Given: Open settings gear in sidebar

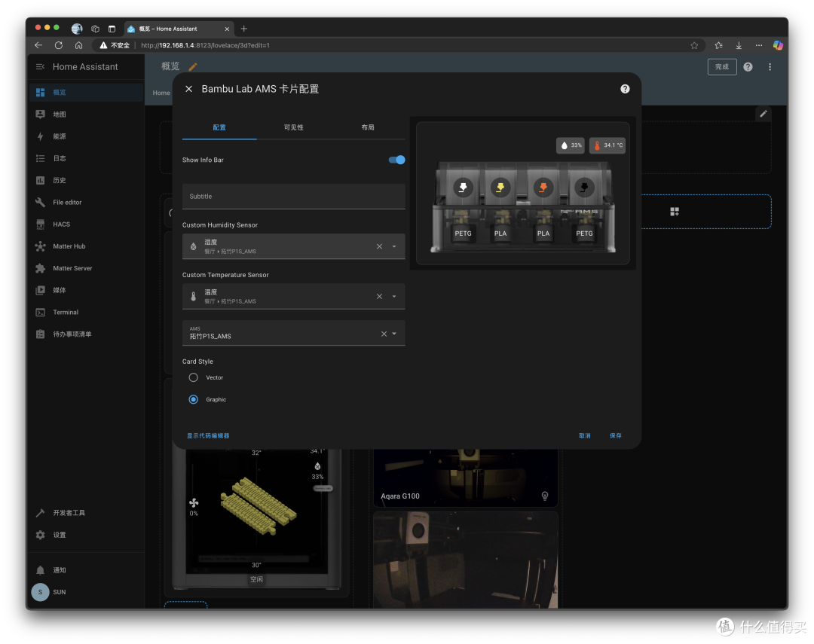Looking at the screenshot, I should pos(41,535).
